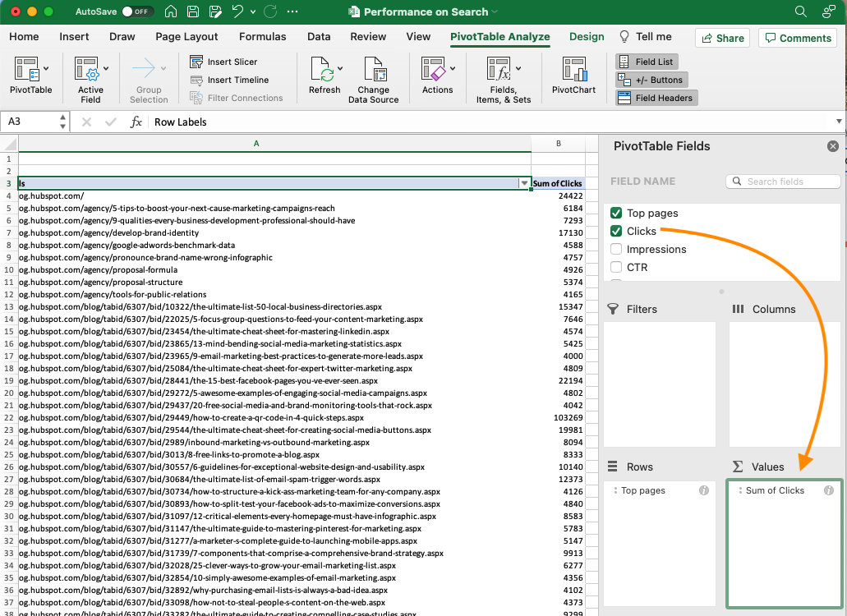
Task: Switch to the Design tab
Action: [586, 36]
